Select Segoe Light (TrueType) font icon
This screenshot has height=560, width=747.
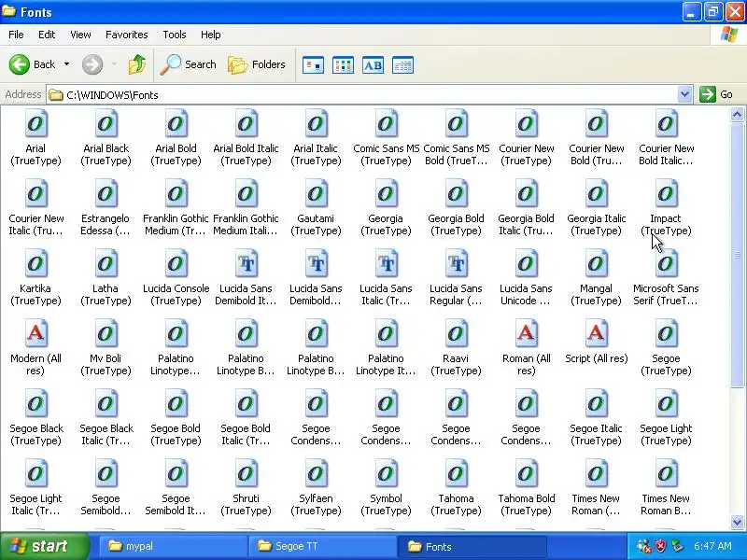click(666, 404)
